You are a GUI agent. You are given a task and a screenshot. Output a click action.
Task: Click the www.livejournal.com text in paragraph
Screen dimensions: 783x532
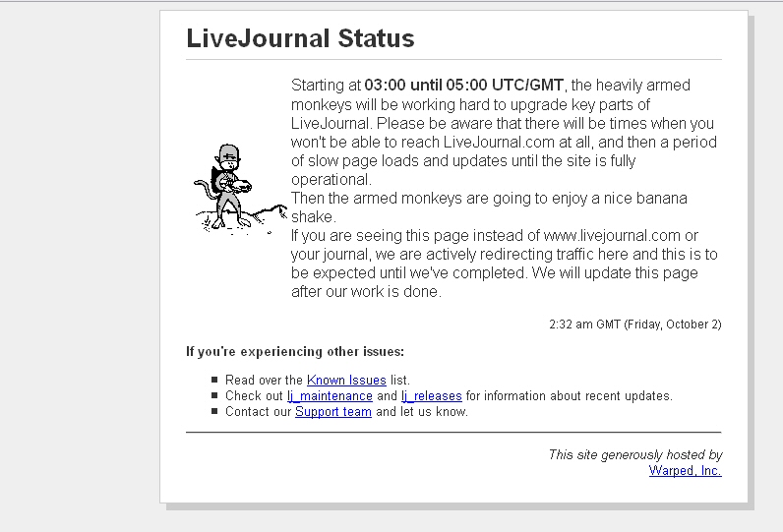[x=612, y=236]
